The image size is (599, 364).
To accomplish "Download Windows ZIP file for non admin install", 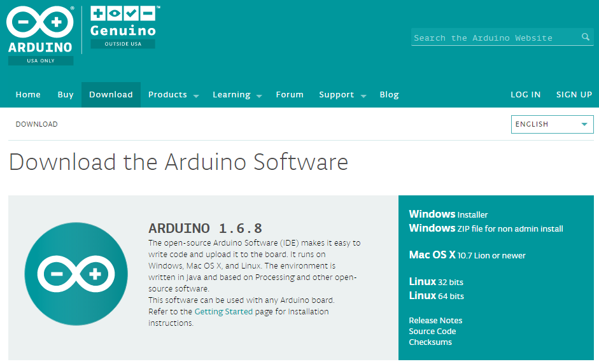I will click(x=486, y=228).
